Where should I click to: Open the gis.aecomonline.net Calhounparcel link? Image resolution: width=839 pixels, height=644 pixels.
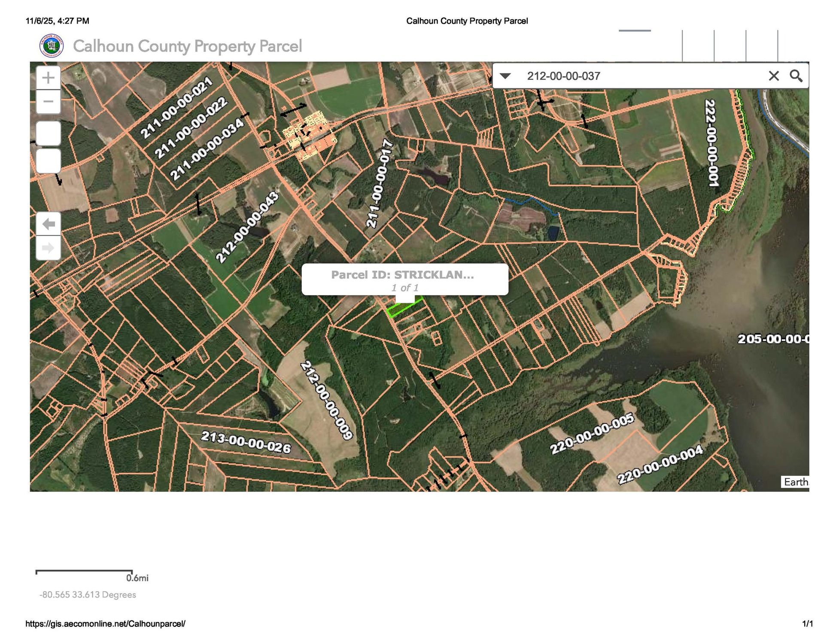105,624
